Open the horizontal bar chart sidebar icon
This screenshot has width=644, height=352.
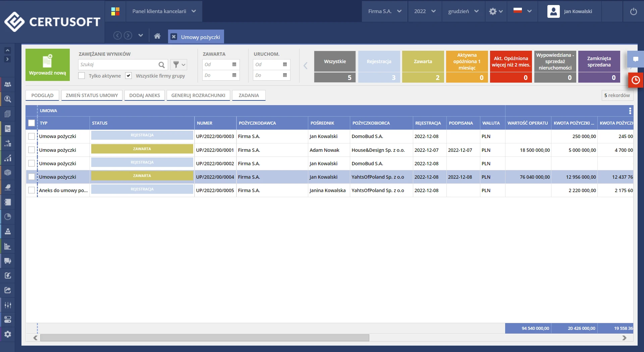pyautogui.click(x=8, y=246)
